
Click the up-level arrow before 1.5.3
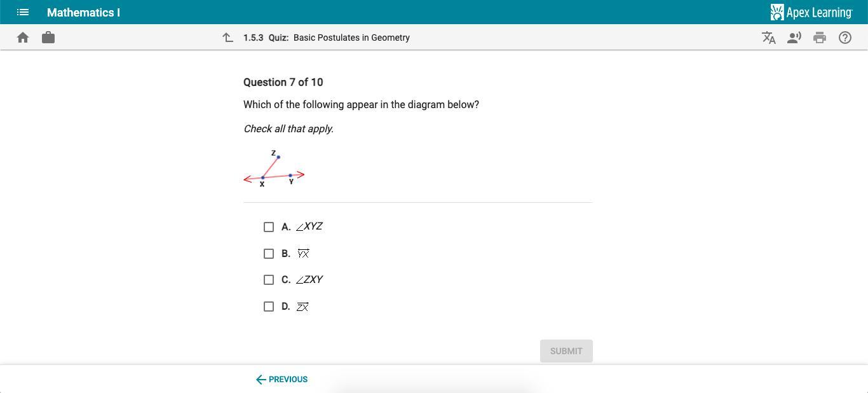(228, 38)
